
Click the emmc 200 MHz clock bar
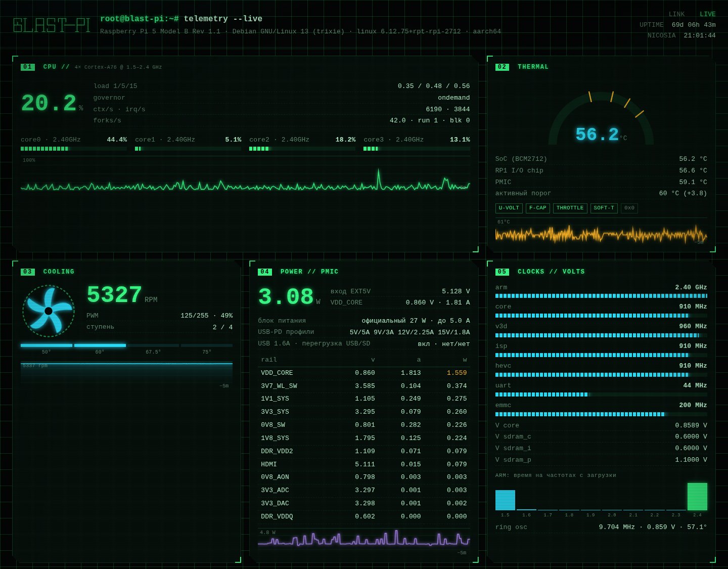pos(601,414)
